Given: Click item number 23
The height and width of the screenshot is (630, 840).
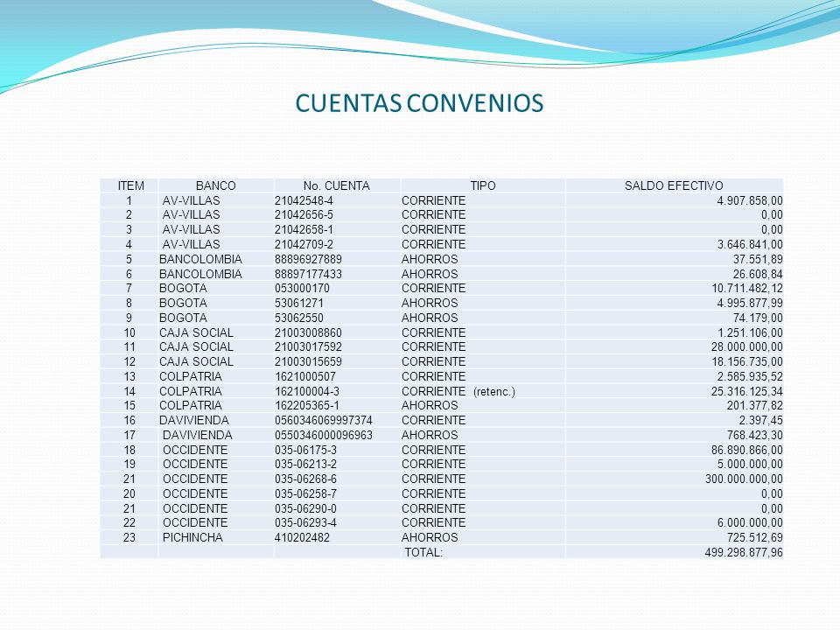Looking at the screenshot, I should [129, 537].
